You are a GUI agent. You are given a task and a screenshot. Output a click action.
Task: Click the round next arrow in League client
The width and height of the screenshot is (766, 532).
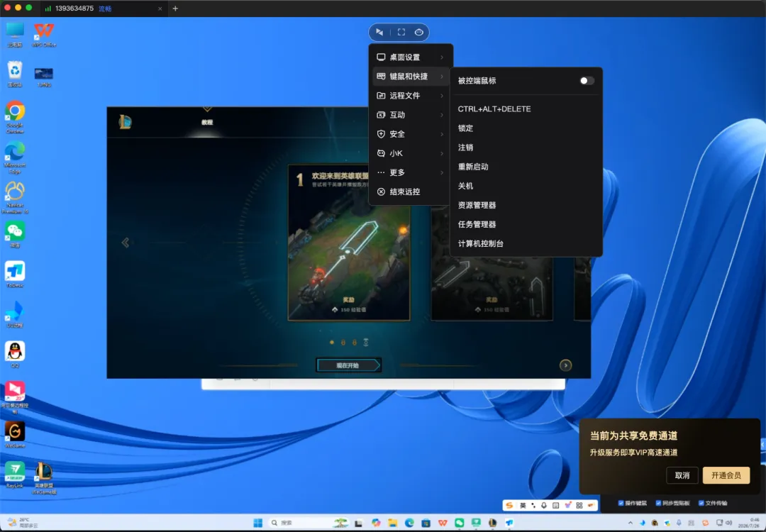565,365
